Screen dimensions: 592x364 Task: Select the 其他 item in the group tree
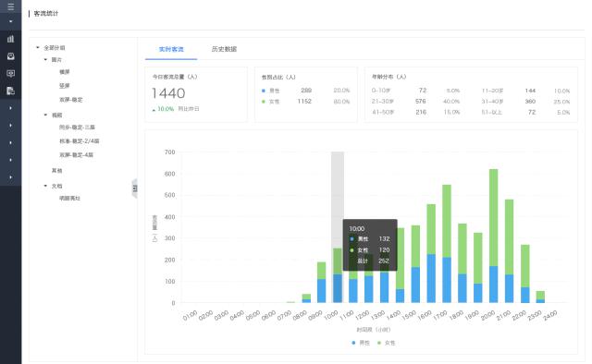point(56,171)
